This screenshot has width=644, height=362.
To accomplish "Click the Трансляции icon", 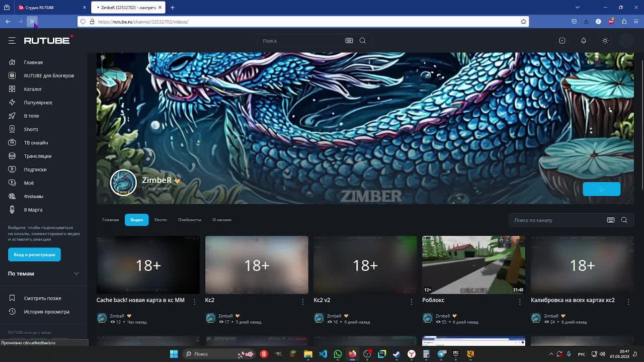I will coord(12,156).
